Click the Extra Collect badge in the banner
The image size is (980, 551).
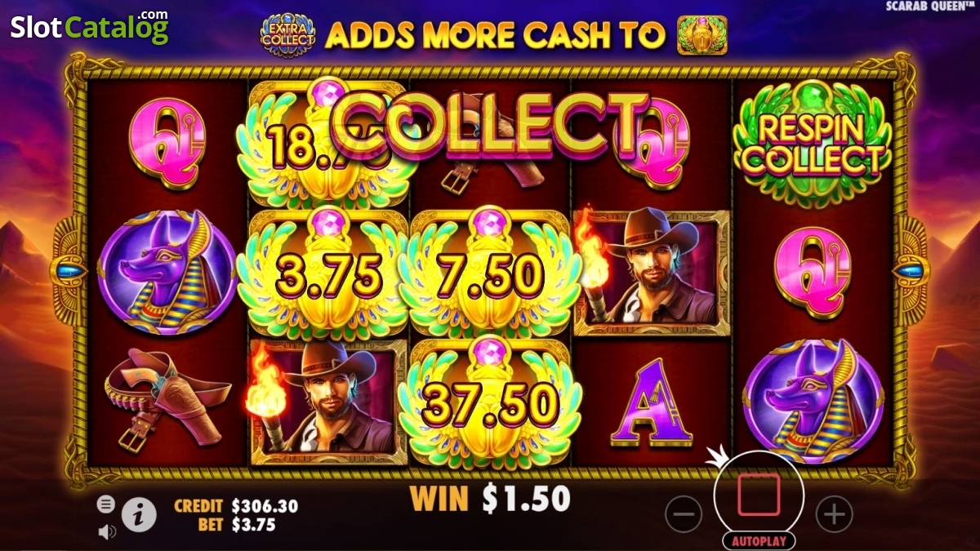pos(288,35)
